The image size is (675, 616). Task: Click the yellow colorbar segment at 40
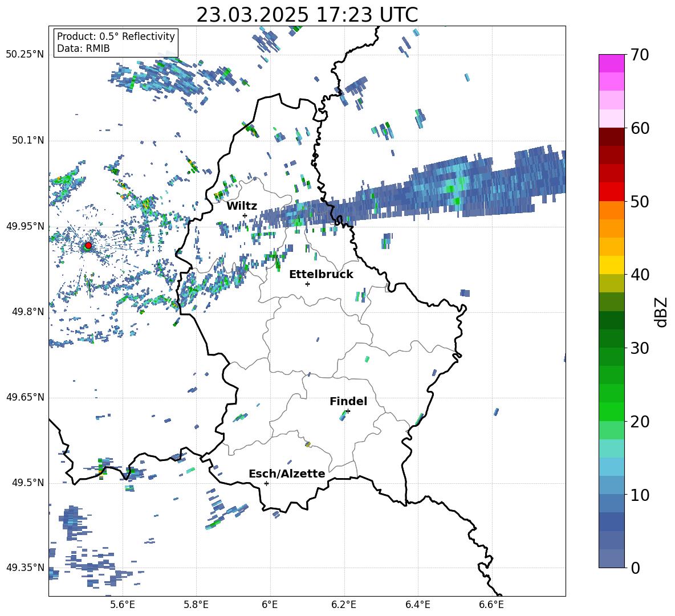pyautogui.click(x=612, y=266)
